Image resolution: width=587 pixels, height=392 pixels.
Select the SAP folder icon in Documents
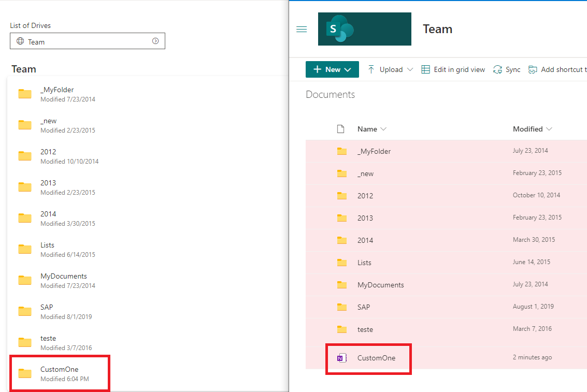[x=342, y=307]
